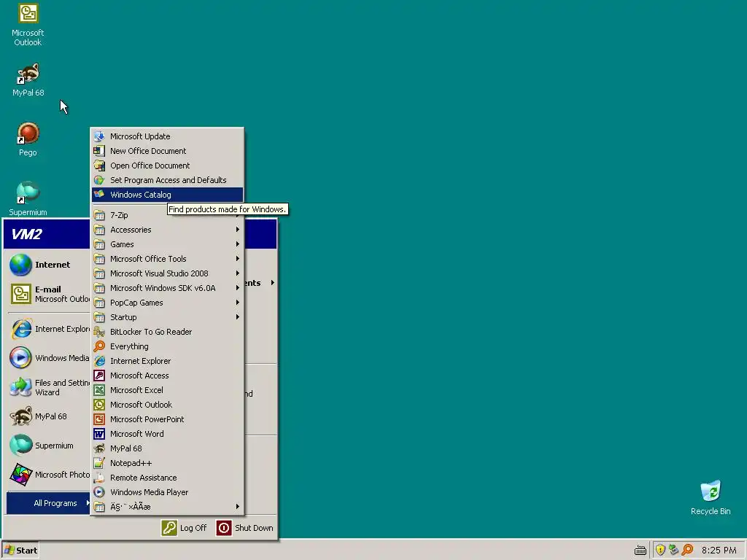This screenshot has width=747, height=560.
Task: Select the Accessories folder text label
Action: [131, 230]
